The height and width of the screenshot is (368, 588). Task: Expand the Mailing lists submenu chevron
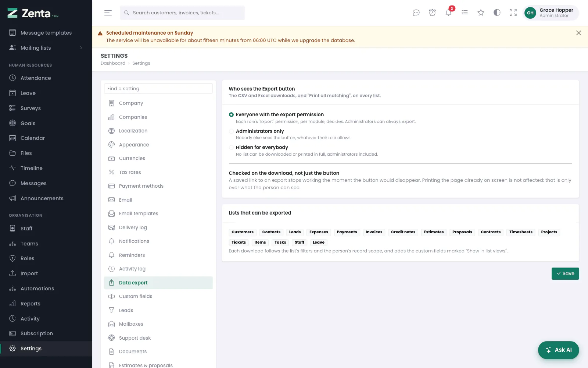click(x=81, y=48)
